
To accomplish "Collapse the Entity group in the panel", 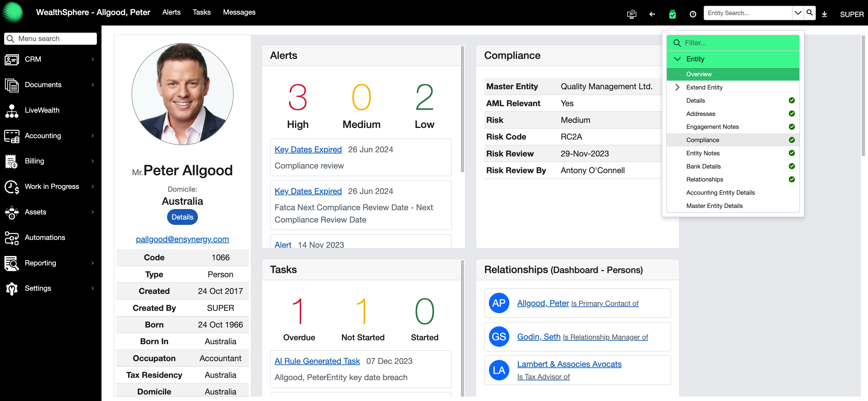I will 678,59.
